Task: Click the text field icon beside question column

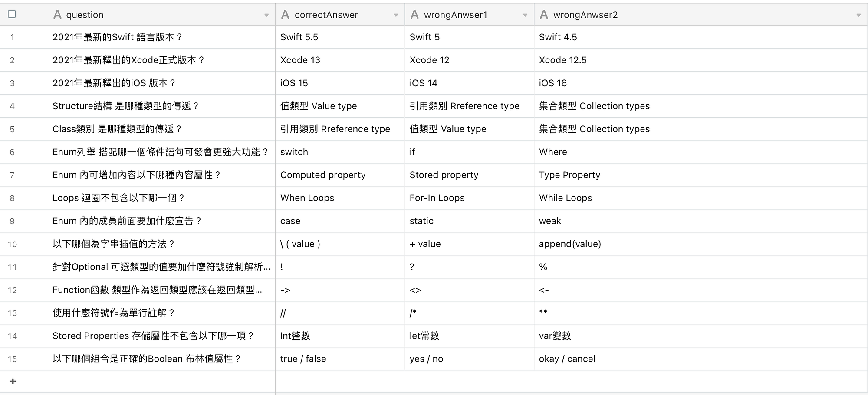Action: pyautogui.click(x=57, y=14)
